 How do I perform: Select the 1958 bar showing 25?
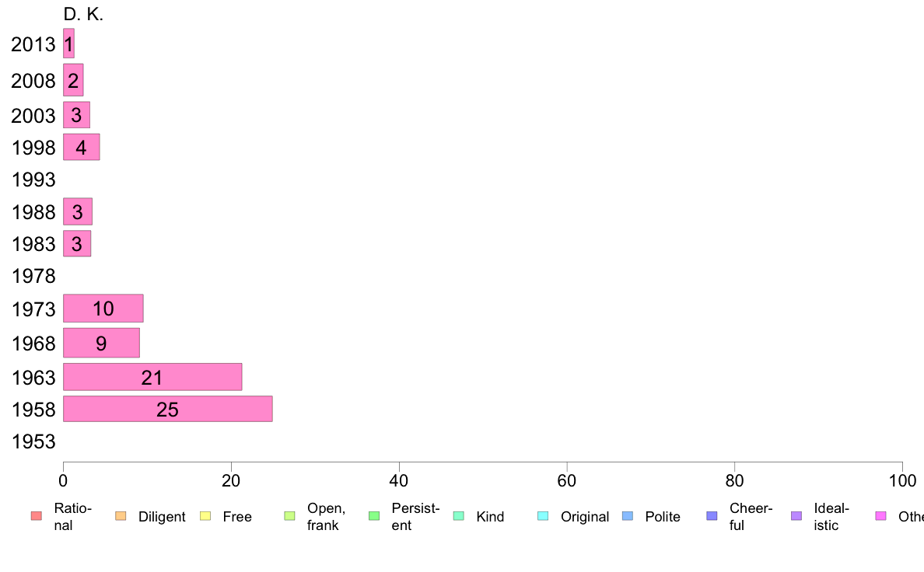click(x=168, y=409)
